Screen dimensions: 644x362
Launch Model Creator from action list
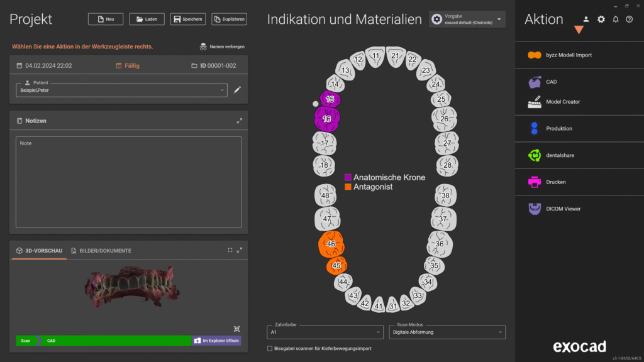[535, 102]
